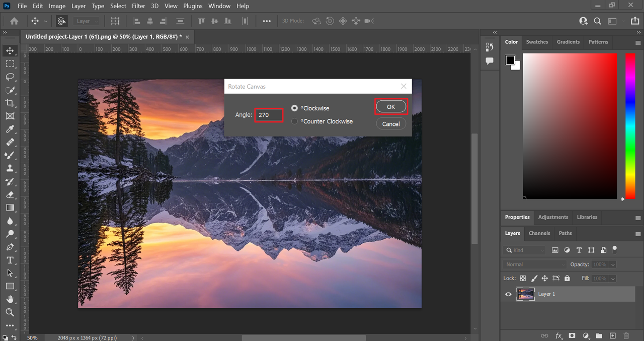644x341 pixels.
Task: Toggle Auto-Select in the options bar
Action: coord(61,21)
